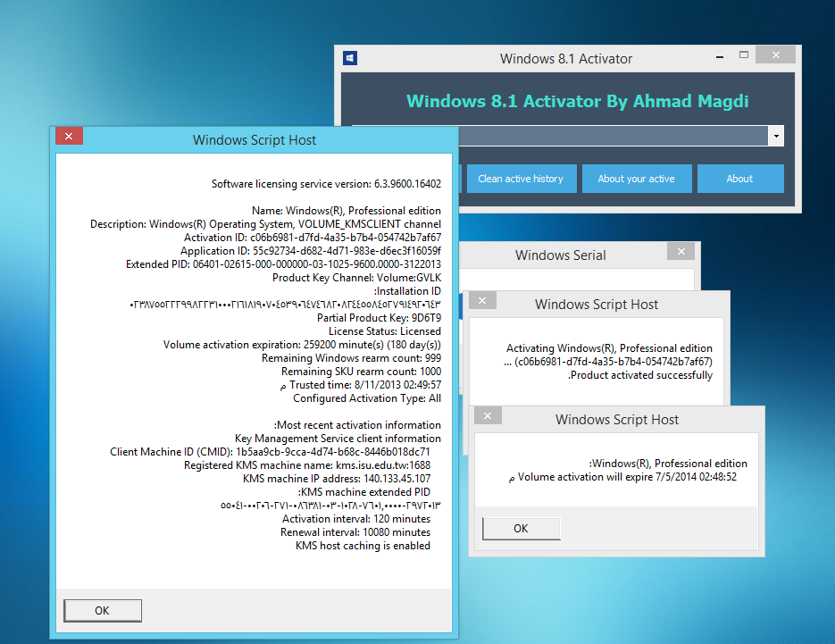The width and height of the screenshot is (835, 644).
Task: Minimize the Windows 8.1 Activator window
Action: (718, 54)
